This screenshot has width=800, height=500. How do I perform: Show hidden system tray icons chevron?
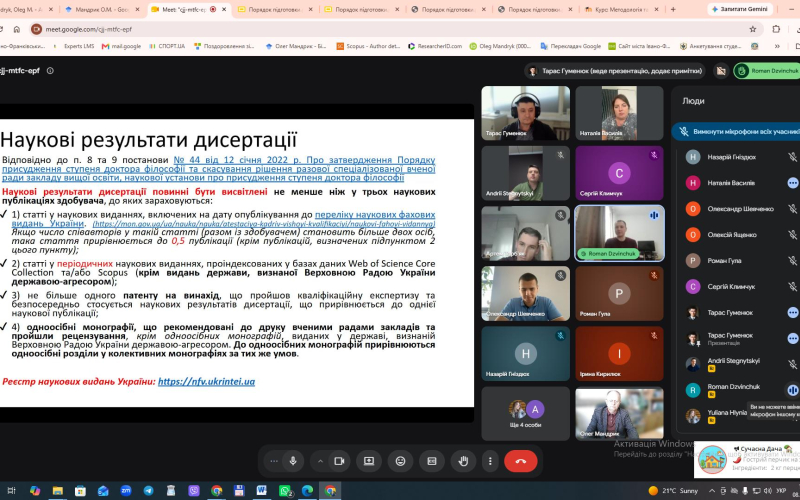coord(712,491)
